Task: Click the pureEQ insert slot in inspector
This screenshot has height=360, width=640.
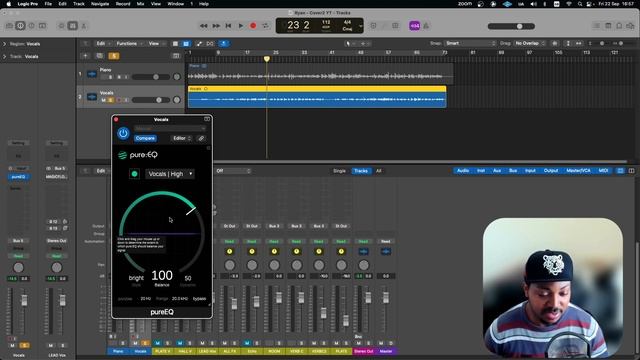Action: click(18, 177)
